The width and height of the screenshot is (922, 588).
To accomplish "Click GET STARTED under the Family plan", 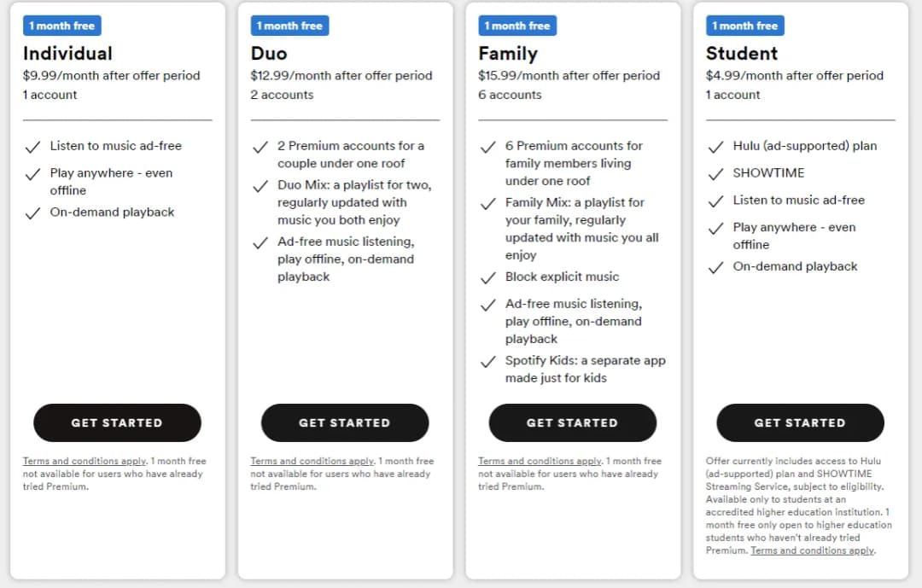I will click(x=573, y=422).
